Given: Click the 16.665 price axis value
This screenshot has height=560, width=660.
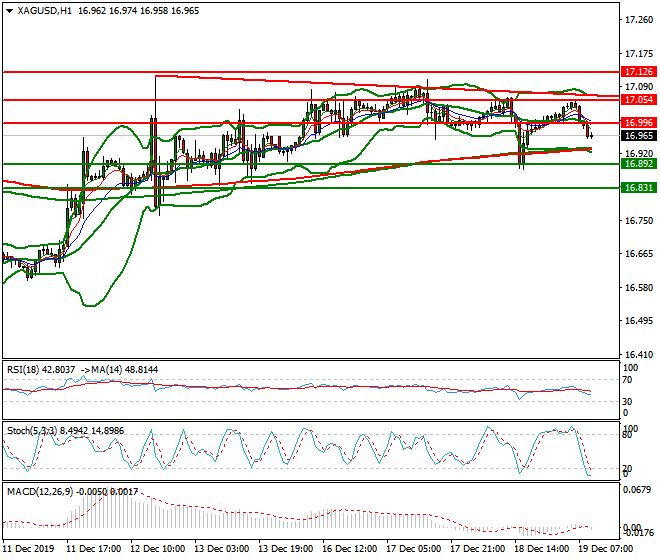Looking at the screenshot, I should [x=639, y=254].
